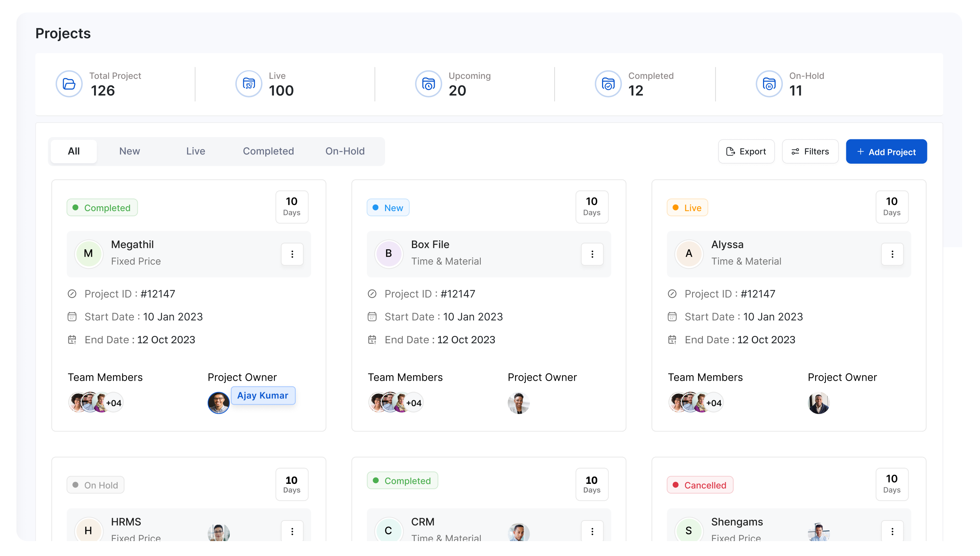Click the Ajay Kumar name tooltip
Viewport: 980px width, 556px height.
tap(263, 395)
